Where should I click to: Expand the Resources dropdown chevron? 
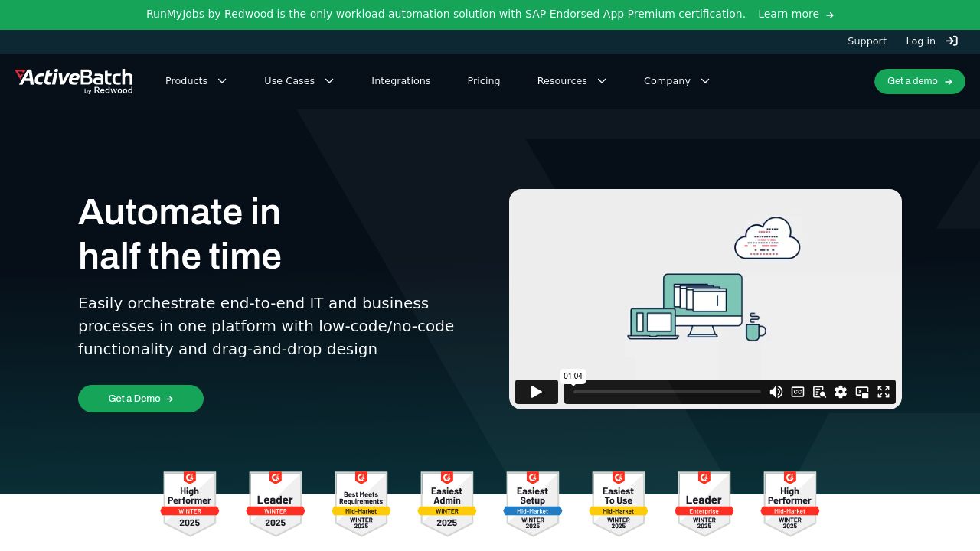pyautogui.click(x=602, y=81)
